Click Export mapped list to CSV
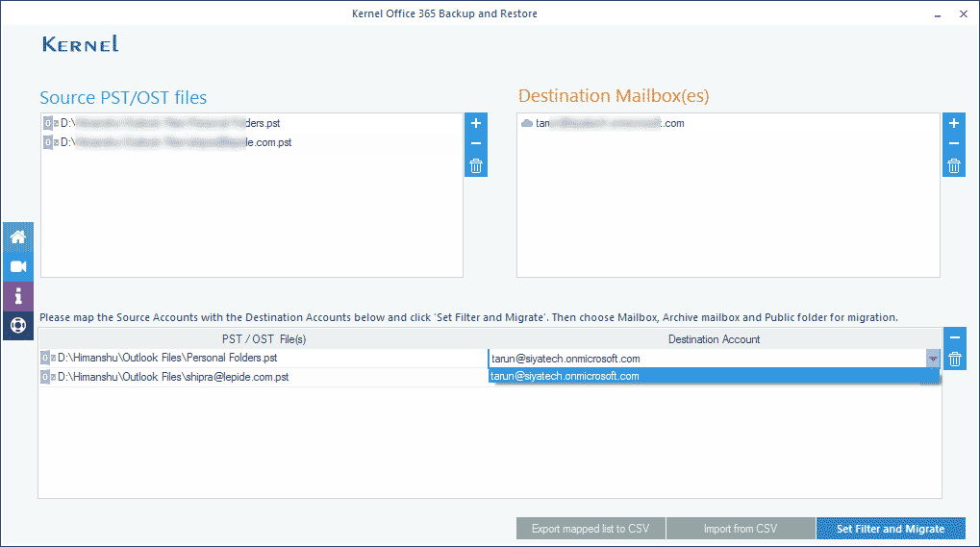Image resolution: width=980 pixels, height=547 pixels. pyautogui.click(x=591, y=529)
